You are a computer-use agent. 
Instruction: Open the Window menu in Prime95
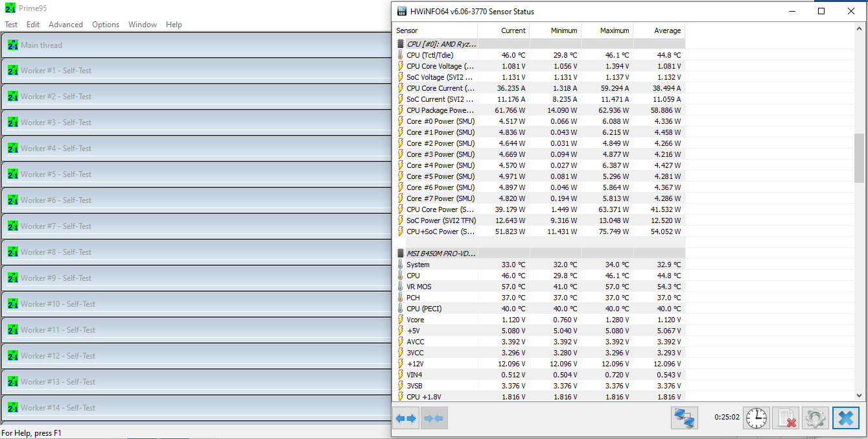point(143,25)
